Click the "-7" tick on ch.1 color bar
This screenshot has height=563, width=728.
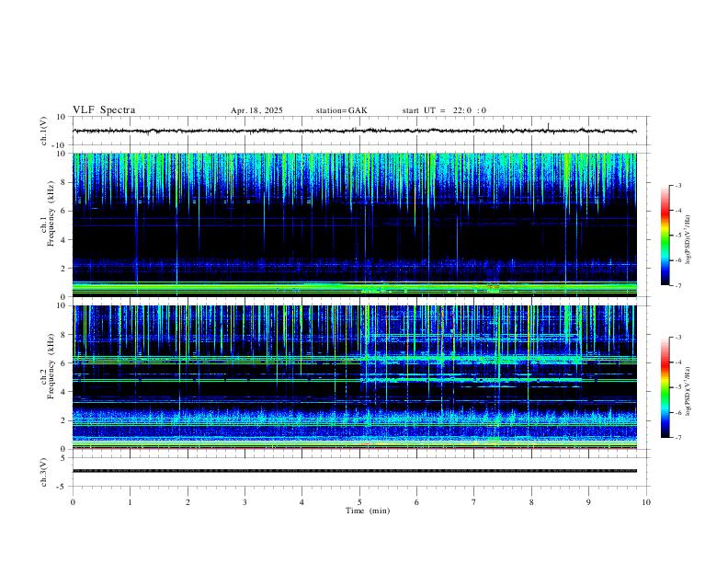pyautogui.click(x=677, y=285)
